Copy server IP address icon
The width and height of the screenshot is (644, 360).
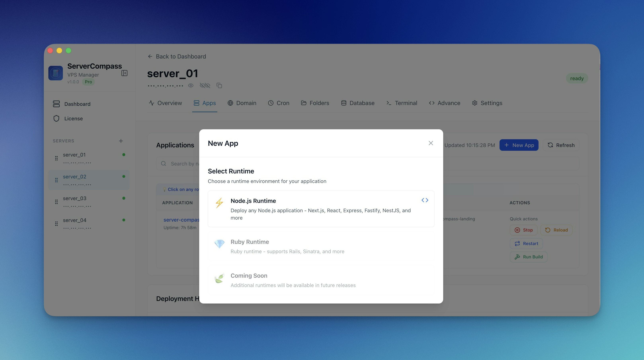click(x=219, y=86)
